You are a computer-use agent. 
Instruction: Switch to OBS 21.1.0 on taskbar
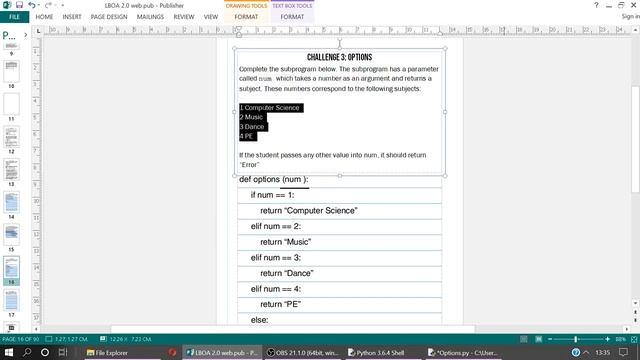[x=302, y=353]
